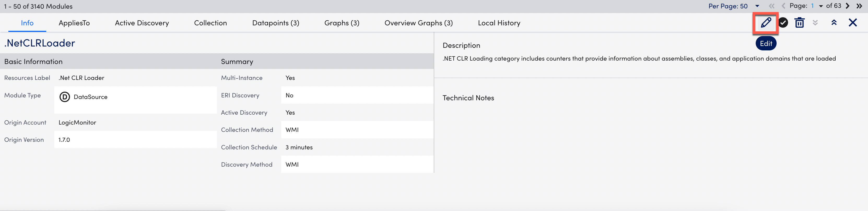This screenshot has height=211, width=868.
Task: Click the Collection Method 'WMI' value
Action: [292, 130]
